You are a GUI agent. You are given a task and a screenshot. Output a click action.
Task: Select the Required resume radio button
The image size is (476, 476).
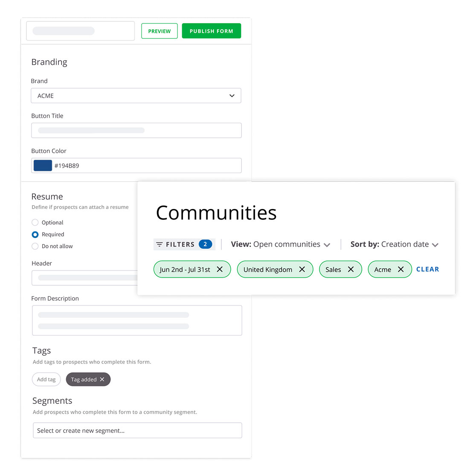35,234
